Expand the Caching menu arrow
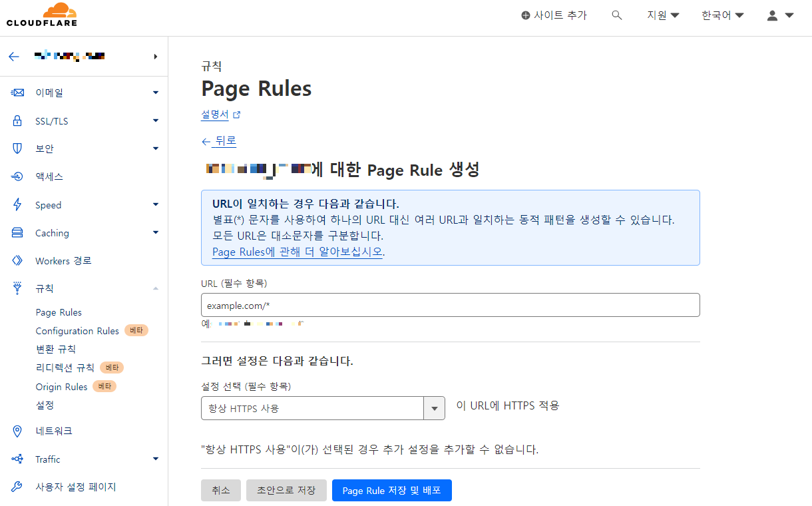The image size is (812, 506). [x=156, y=233]
